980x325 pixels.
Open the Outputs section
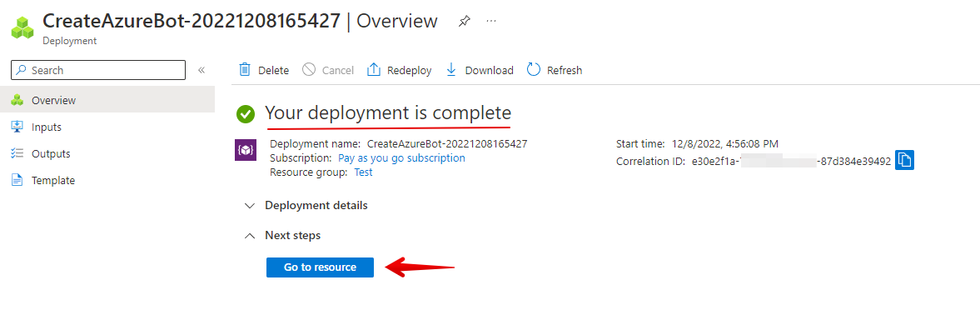[107, 153]
